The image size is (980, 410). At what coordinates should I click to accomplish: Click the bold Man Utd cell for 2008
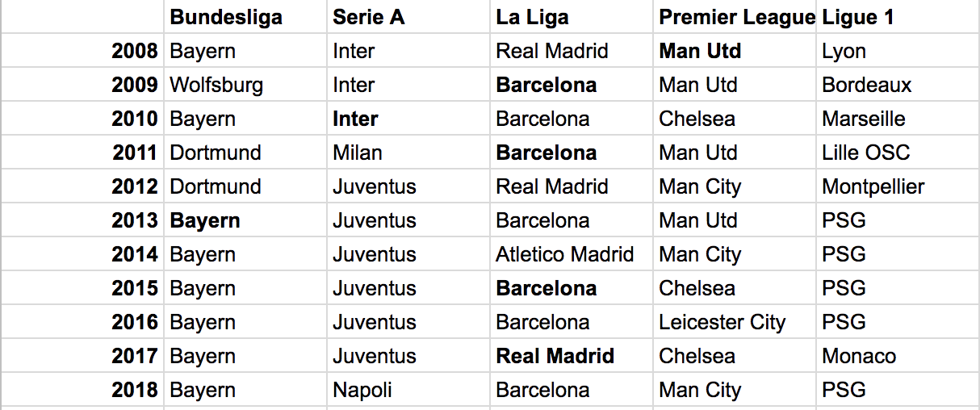click(x=735, y=51)
